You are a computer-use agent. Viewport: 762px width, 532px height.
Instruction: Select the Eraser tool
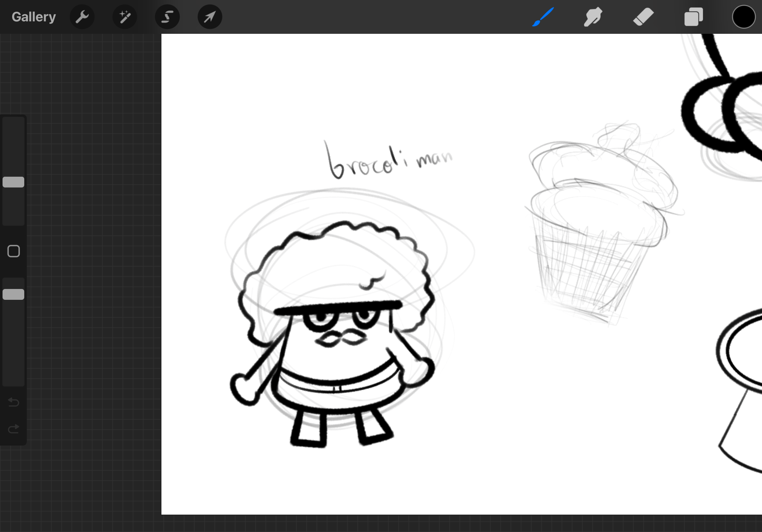click(643, 17)
